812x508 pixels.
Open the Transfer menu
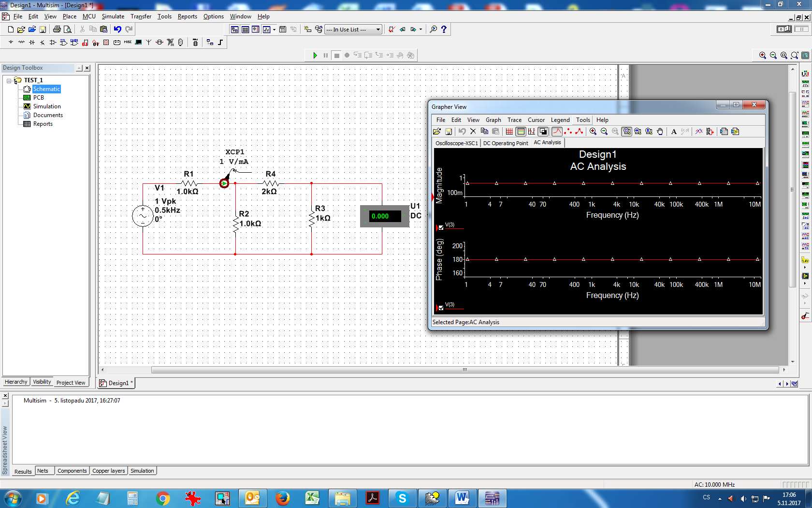tap(141, 16)
